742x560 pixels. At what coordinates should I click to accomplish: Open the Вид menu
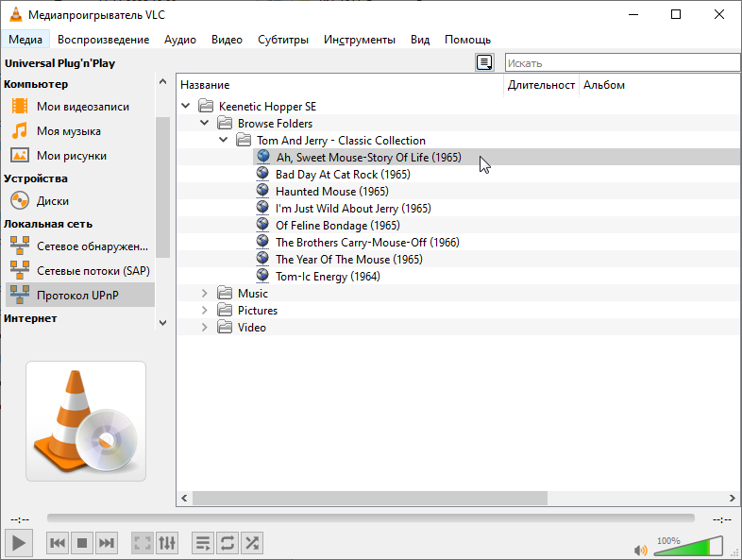[x=420, y=40]
